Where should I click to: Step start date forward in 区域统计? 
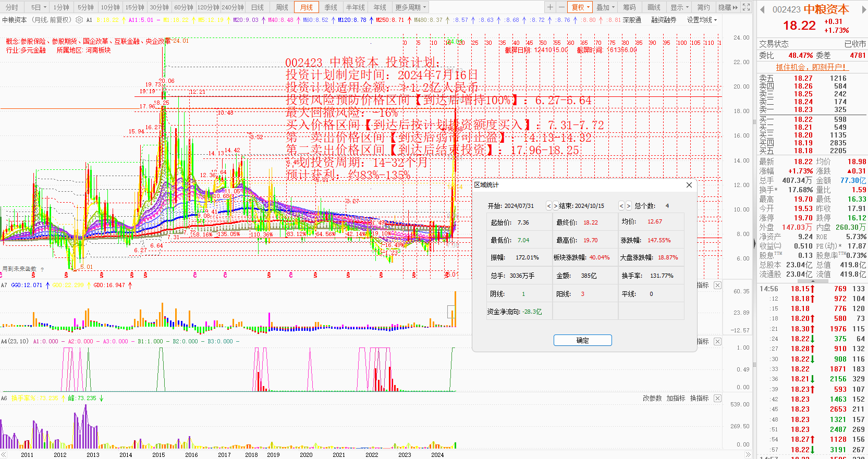[555, 206]
